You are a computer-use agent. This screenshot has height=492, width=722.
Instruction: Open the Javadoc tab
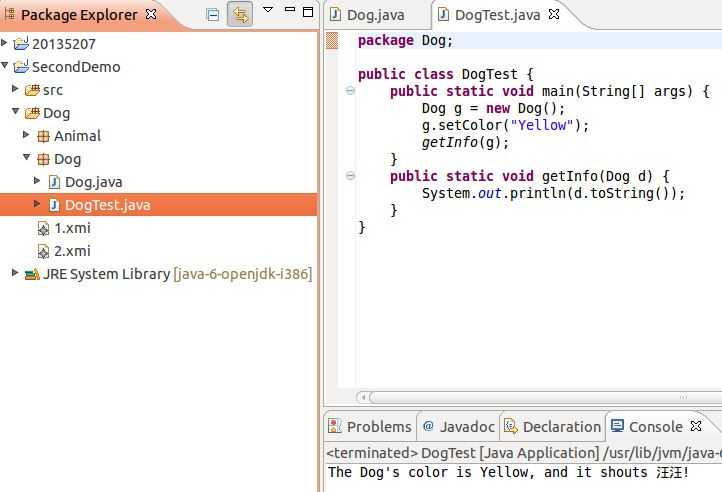tap(458, 427)
